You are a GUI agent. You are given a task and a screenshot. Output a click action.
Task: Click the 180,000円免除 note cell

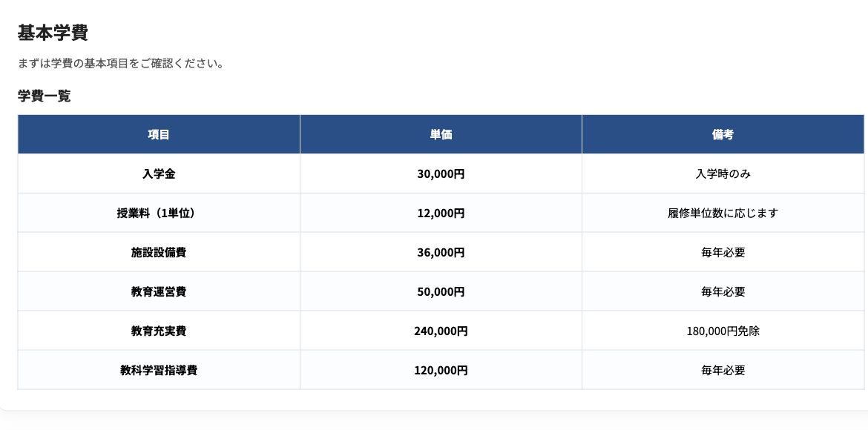tap(723, 331)
